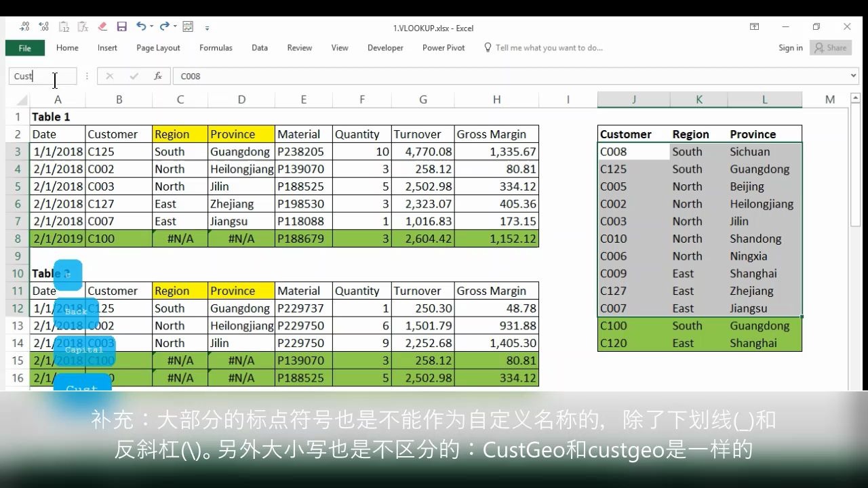Expand the formula bar with its chevron

point(854,76)
